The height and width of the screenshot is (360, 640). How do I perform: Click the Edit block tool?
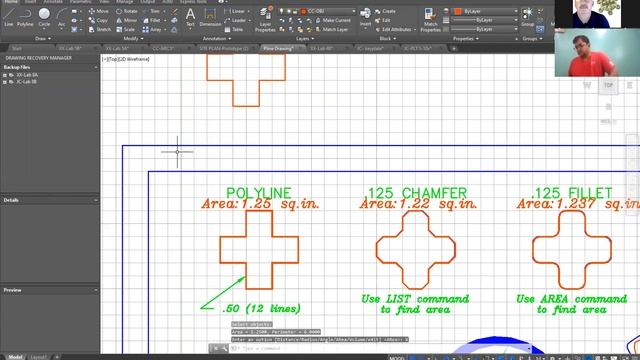coord(383,20)
